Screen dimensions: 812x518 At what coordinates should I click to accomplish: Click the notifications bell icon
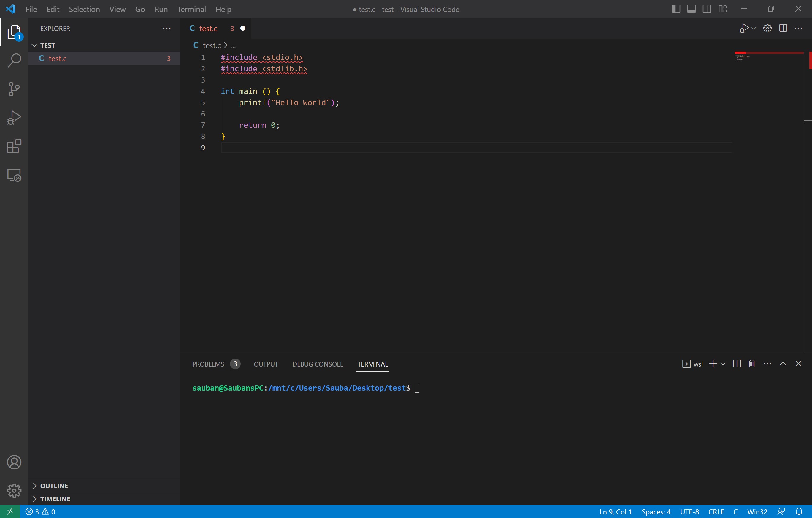(x=799, y=511)
